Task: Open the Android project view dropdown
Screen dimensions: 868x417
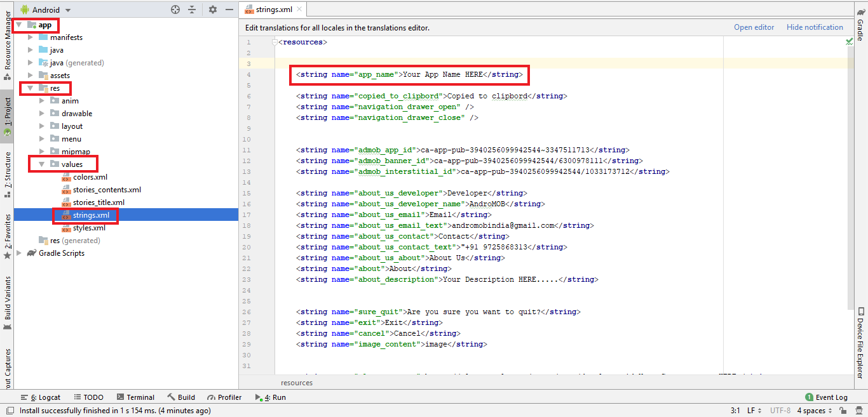Action: 46,10
